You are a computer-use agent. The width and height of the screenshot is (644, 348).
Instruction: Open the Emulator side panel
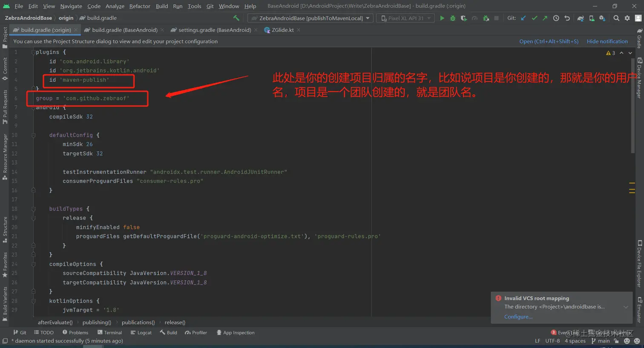(639, 310)
